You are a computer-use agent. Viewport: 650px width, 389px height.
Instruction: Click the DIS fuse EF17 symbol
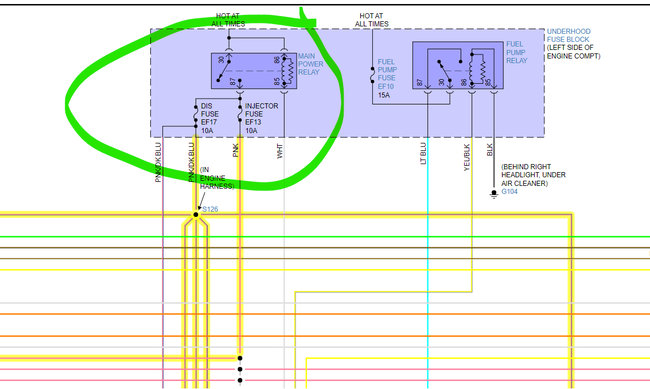pyautogui.click(x=196, y=114)
